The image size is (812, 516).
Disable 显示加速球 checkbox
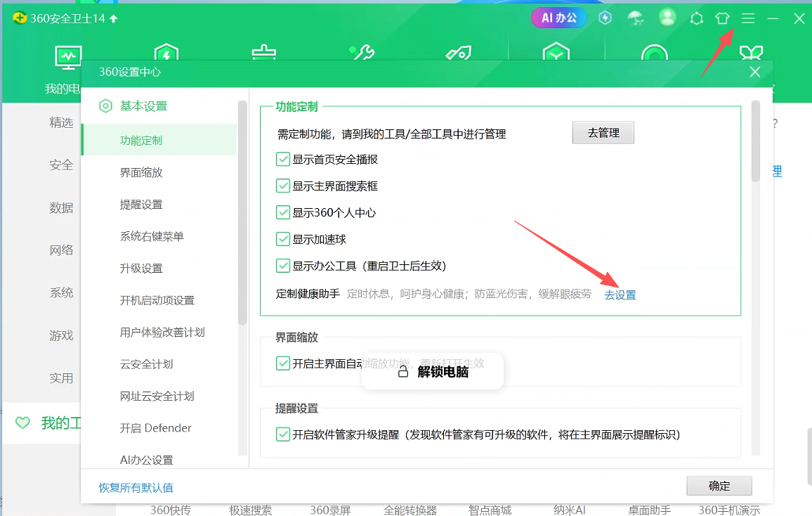[x=283, y=239]
